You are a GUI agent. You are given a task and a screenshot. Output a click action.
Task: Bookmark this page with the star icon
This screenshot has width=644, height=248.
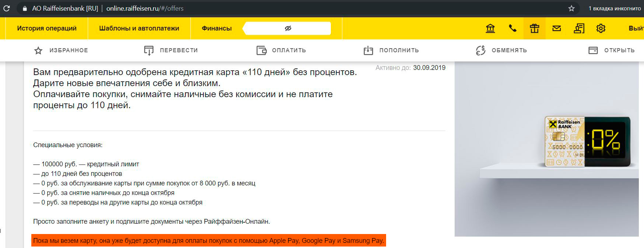[571, 8]
